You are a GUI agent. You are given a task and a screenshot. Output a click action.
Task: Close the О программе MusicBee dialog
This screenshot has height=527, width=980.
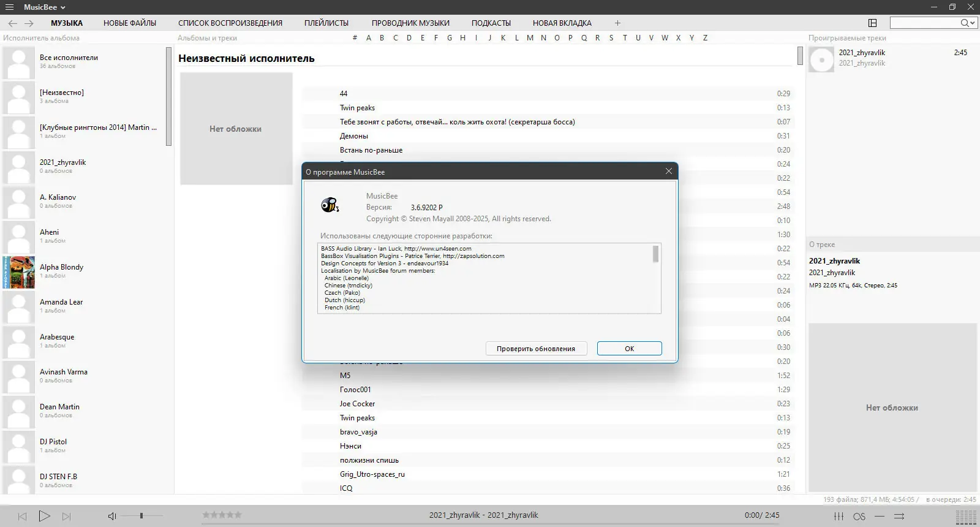[x=669, y=172]
